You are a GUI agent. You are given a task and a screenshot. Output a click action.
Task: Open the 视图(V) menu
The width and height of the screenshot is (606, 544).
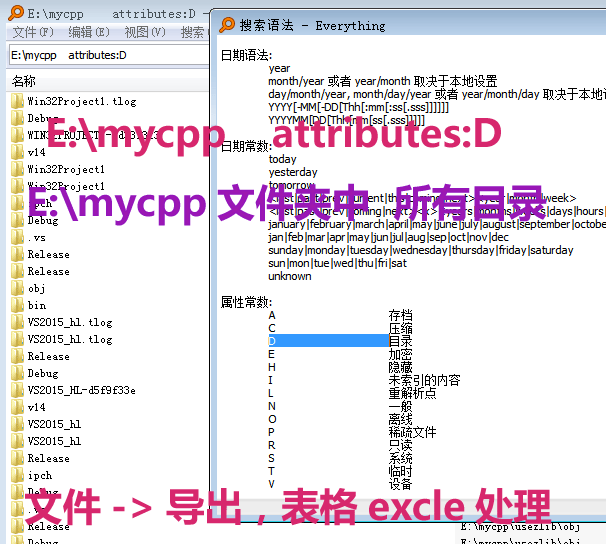click(x=145, y=32)
